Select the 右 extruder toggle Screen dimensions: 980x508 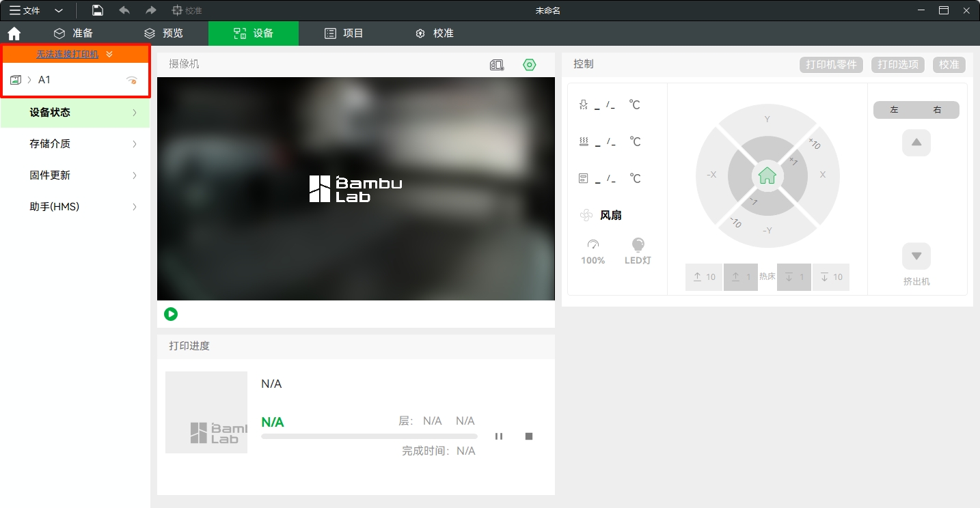(938, 110)
